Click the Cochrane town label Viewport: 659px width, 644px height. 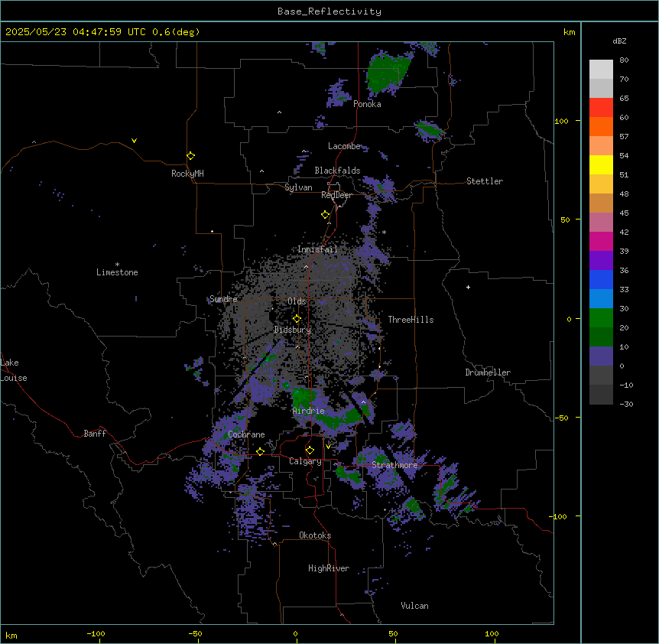[246, 434]
